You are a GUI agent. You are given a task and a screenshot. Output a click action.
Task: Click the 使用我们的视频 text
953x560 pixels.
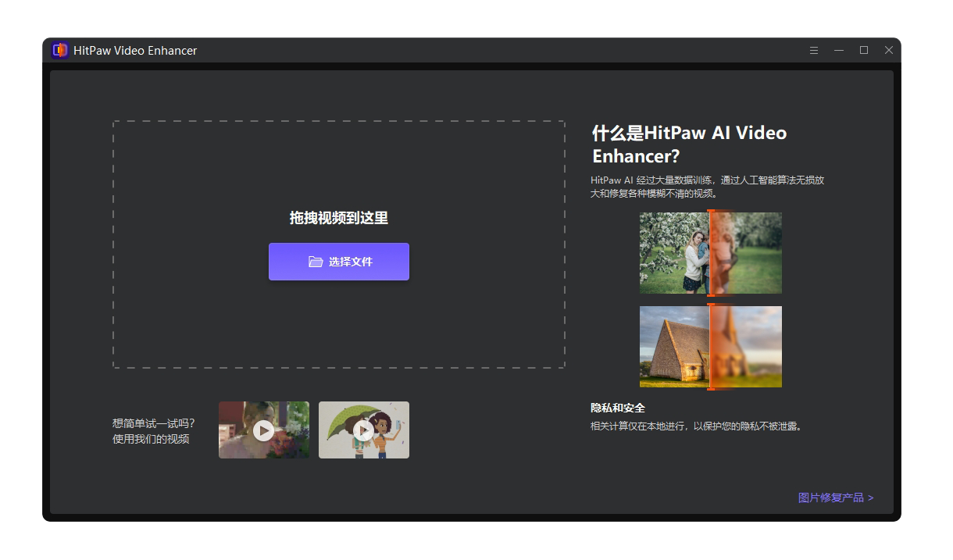click(x=151, y=439)
